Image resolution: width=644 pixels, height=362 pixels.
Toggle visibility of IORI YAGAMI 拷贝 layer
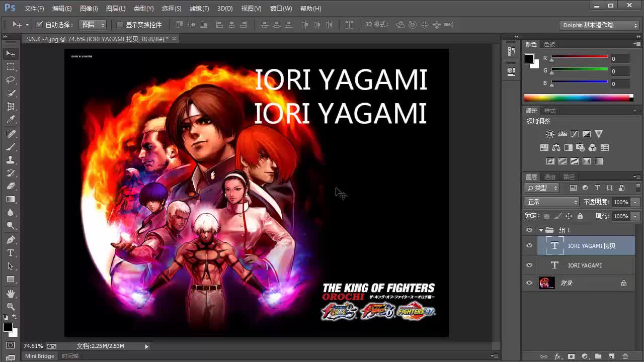[x=529, y=245]
